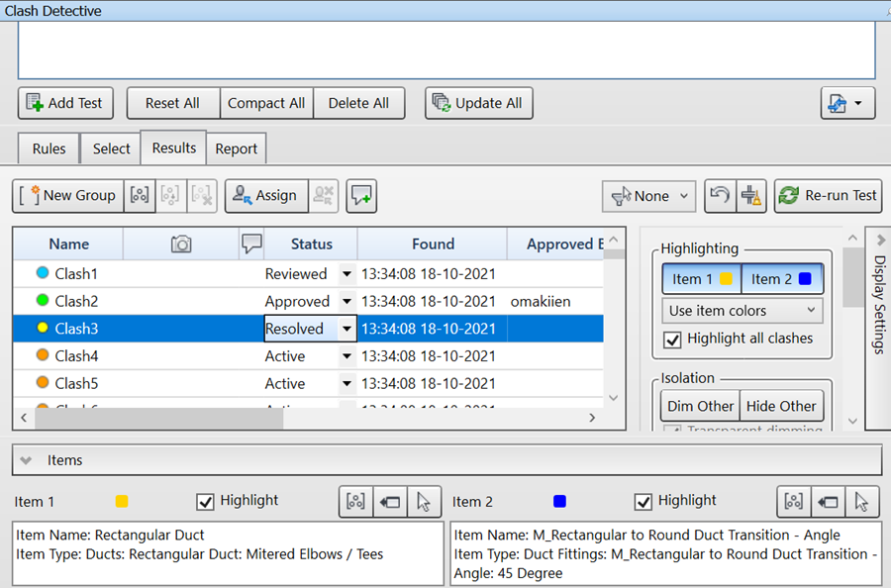Click Dim Other isolation button
This screenshot has width=891, height=588.
click(x=700, y=406)
